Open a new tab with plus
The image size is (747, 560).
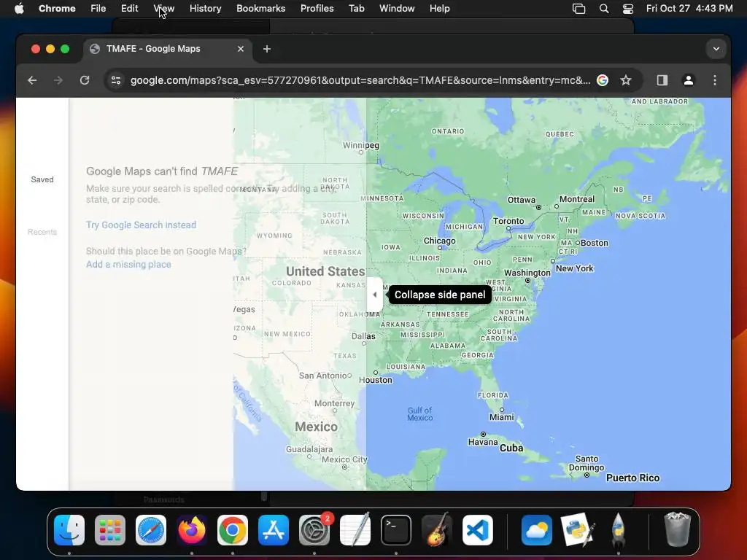[x=267, y=49]
